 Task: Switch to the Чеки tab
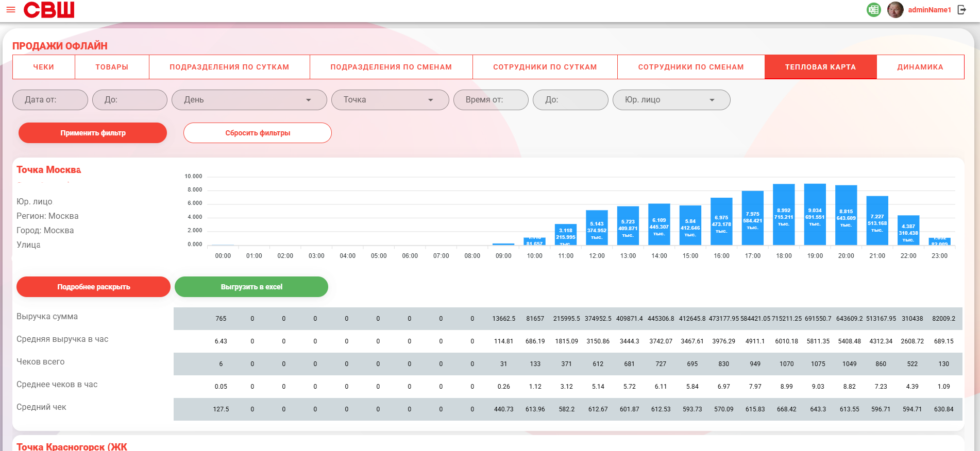click(44, 67)
